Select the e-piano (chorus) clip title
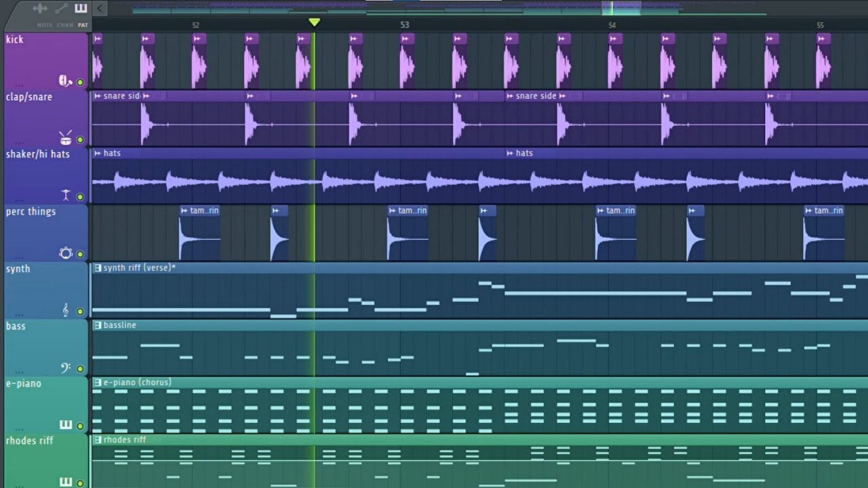This screenshot has height=488, width=868. click(x=138, y=382)
